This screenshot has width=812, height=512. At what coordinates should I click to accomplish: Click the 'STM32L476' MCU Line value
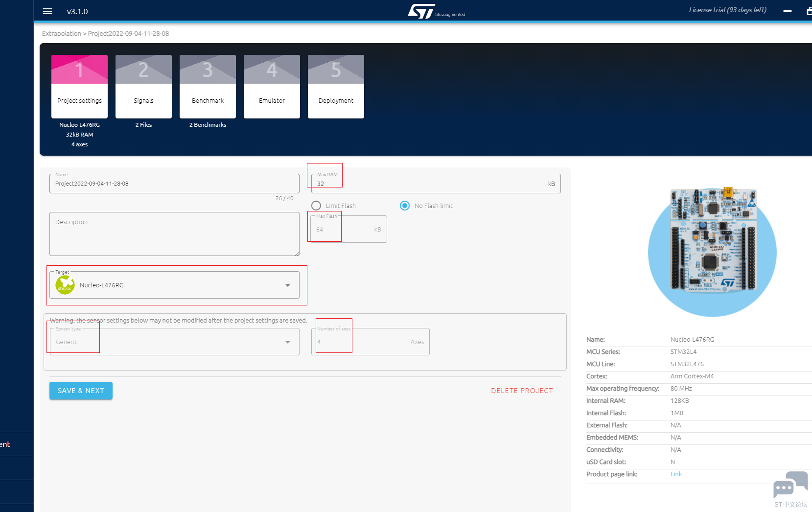click(x=687, y=364)
